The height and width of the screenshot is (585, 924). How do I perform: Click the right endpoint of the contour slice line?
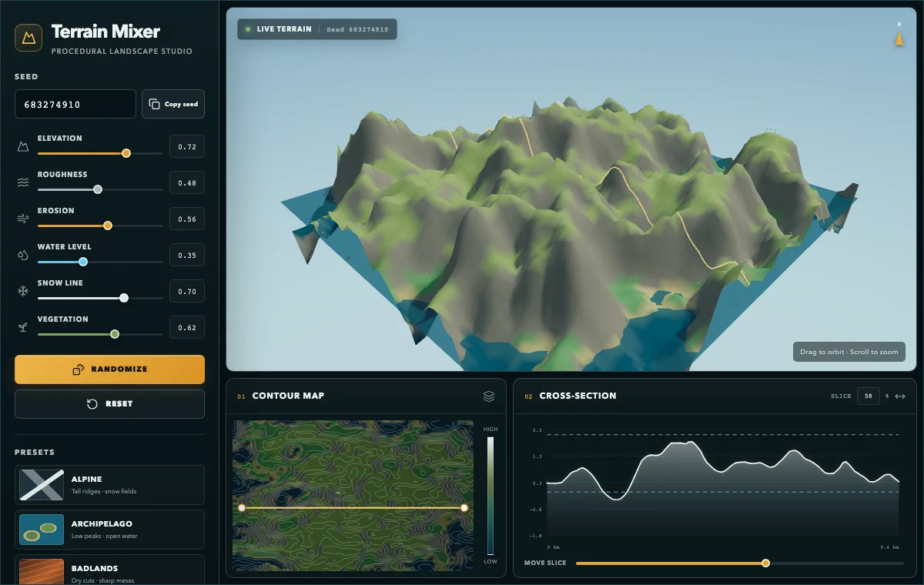(x=464, y=508)
